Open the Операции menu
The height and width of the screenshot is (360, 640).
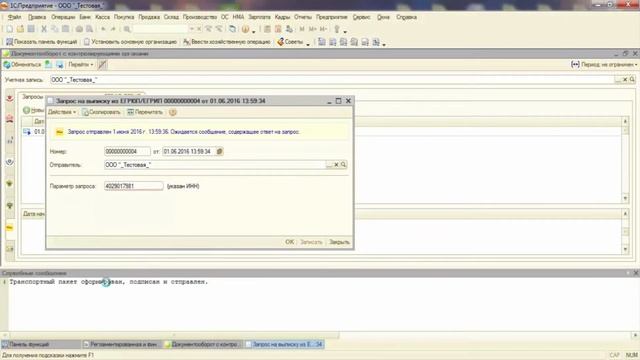click(x=63, y=17)
